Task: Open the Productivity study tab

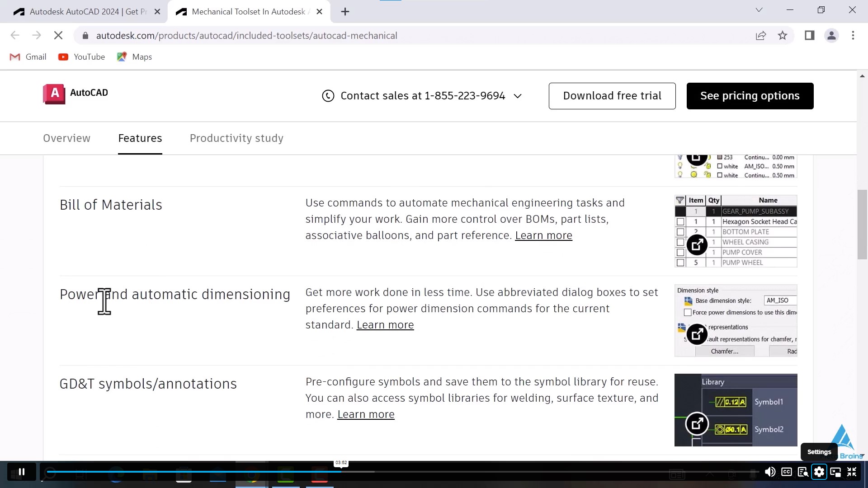Action: [236, 138]
